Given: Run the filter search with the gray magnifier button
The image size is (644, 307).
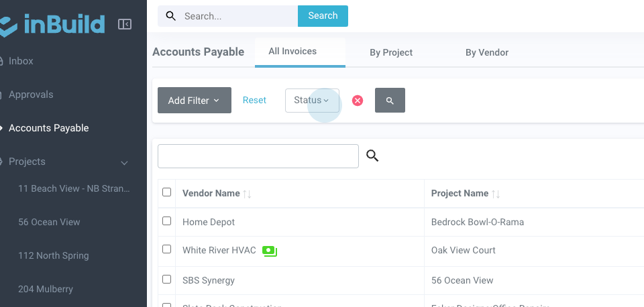Looking at the screenshot, I should tap(390, 101).
